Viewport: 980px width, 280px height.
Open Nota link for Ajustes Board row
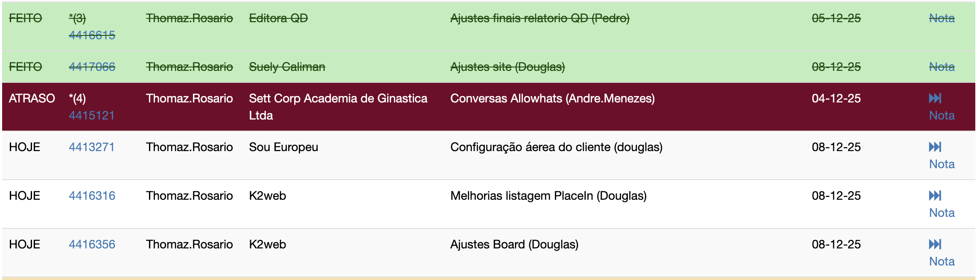(942, 262)
